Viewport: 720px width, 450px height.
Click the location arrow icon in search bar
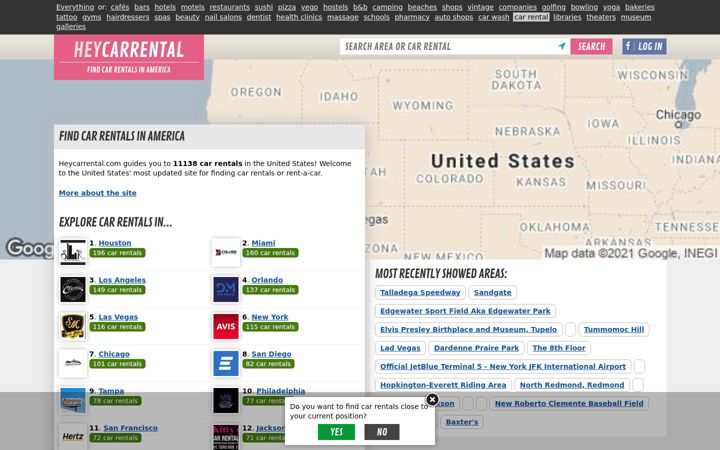click(562, 46)
